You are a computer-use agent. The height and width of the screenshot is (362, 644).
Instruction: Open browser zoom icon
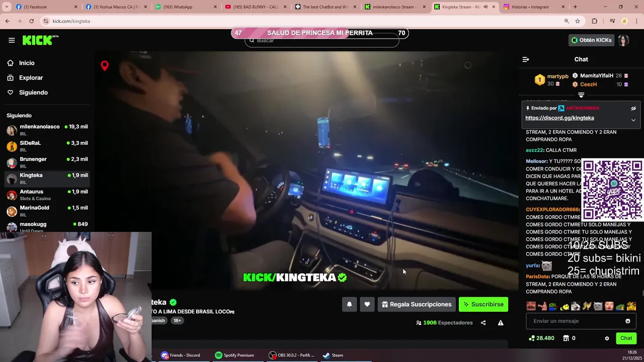pos(567,21)
